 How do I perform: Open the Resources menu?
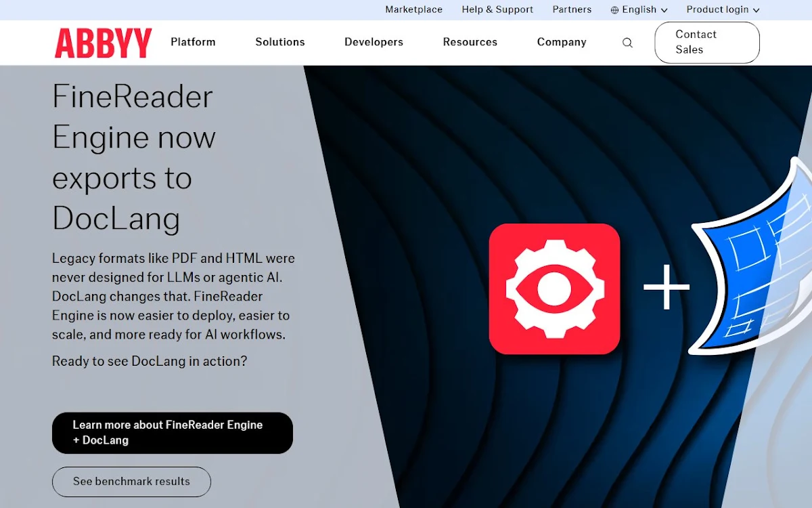470,42
